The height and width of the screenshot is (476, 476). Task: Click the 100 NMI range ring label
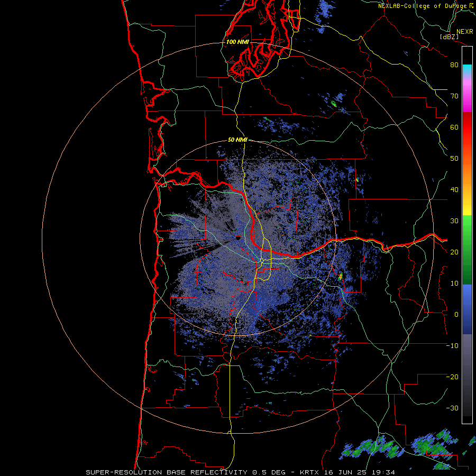point(237,42)
